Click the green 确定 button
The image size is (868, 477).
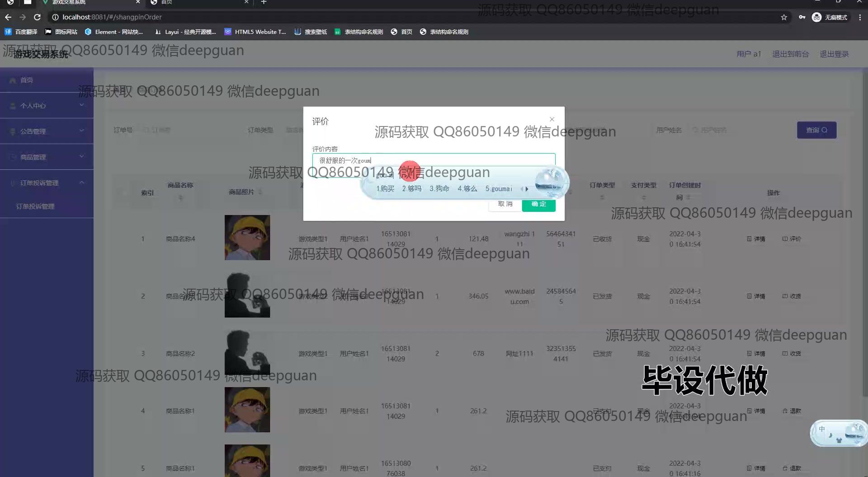click(538, 204)
